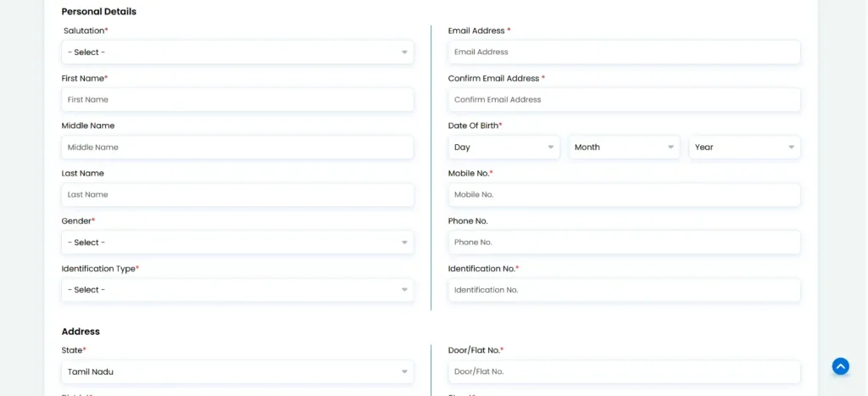Click the Mobile No. label
Image resolution: width=868 pixels, height=396 pixels.
(x=470, y=173)
